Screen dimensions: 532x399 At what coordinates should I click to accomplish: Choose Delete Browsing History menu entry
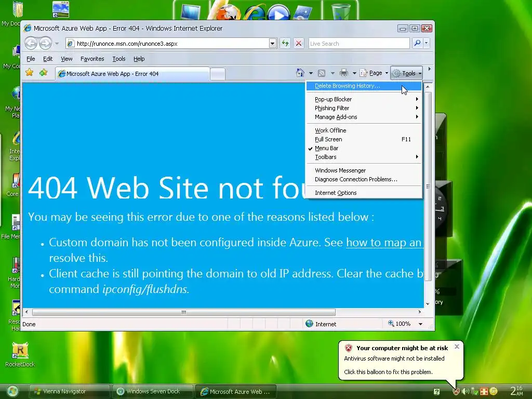click(x=364, y=86)
